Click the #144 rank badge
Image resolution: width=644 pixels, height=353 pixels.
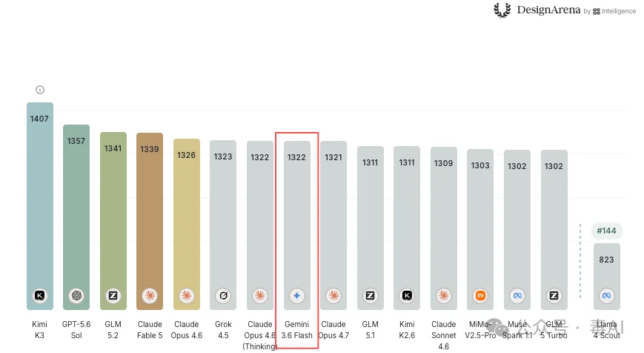(607, 231)
